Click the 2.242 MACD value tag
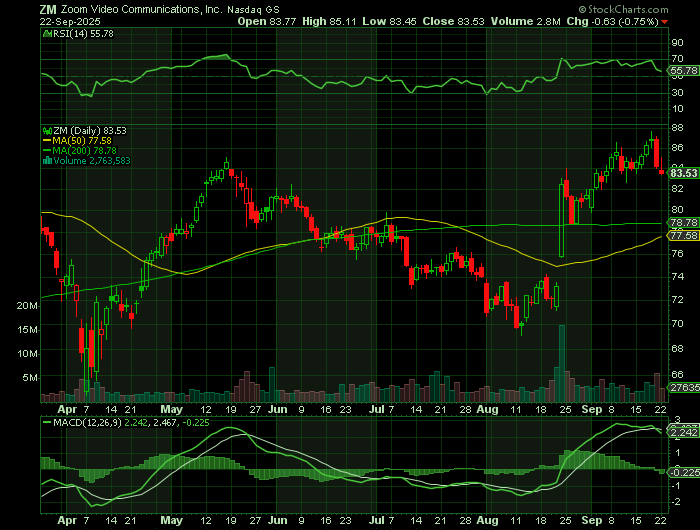This screenshot has height=530, width=700. [683, 433]
